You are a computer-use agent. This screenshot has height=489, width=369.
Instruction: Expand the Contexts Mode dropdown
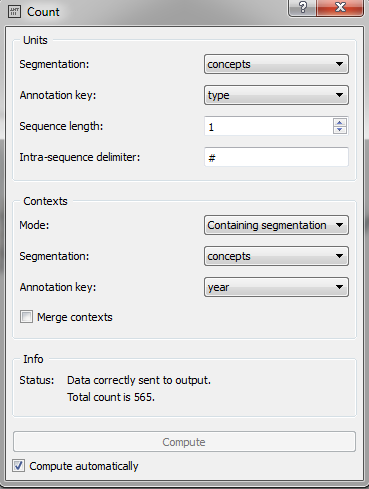tap(276, 225)
